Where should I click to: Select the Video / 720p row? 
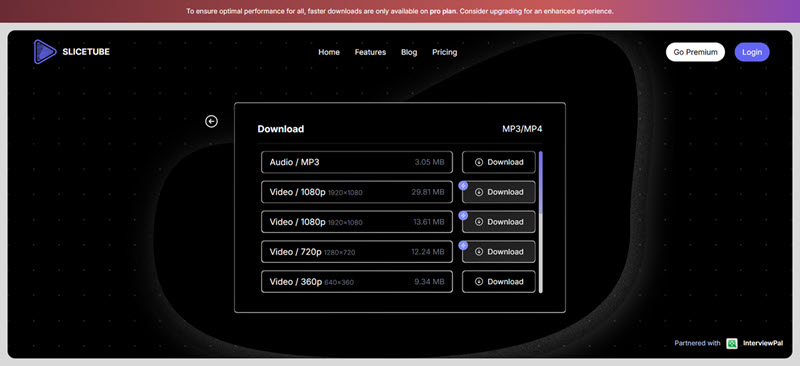(x=357, y=252)
